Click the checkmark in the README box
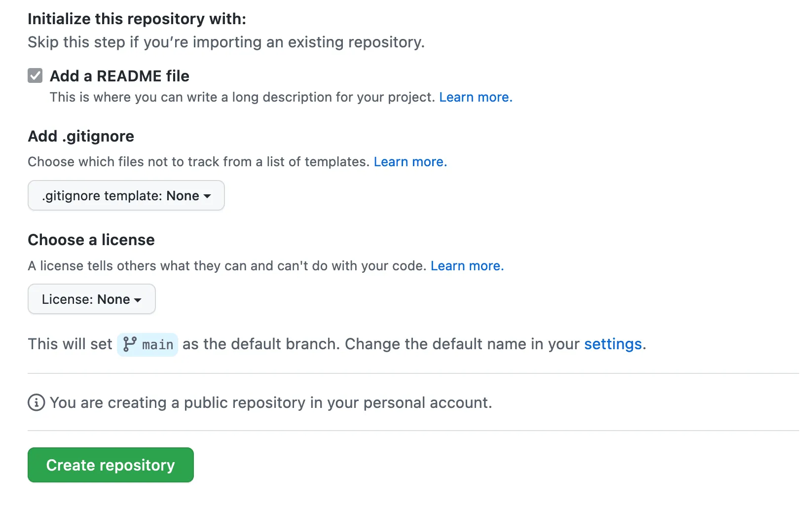The width and height of the screenshot is (812, 511). click(35, 75)
